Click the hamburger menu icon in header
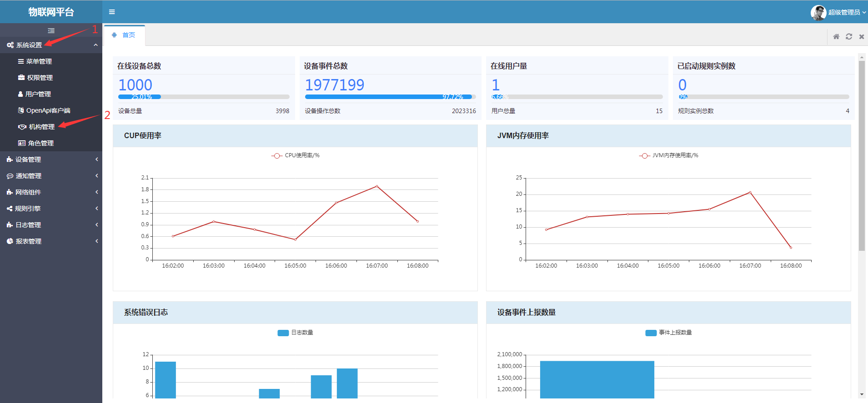Screen dimensions: 868x403 click(x=112, y=12)
